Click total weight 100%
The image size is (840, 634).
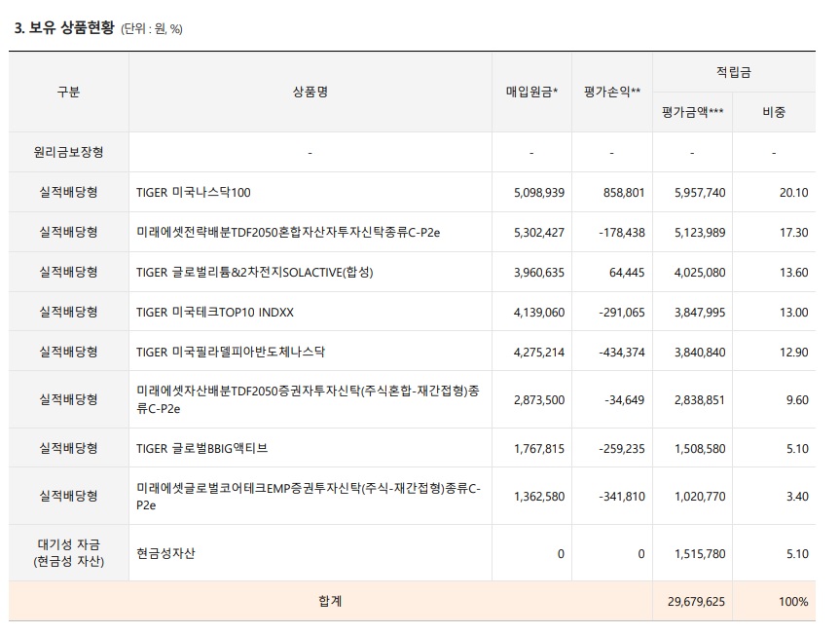(793, 601)
